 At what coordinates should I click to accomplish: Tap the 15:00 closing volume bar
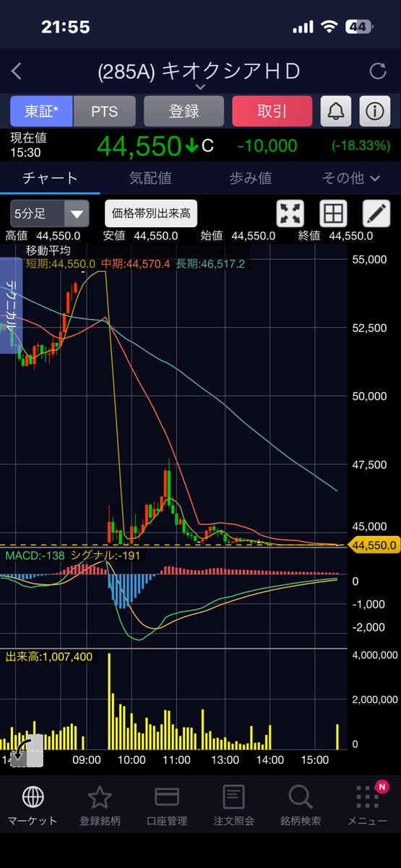click(x=337, y=736)
